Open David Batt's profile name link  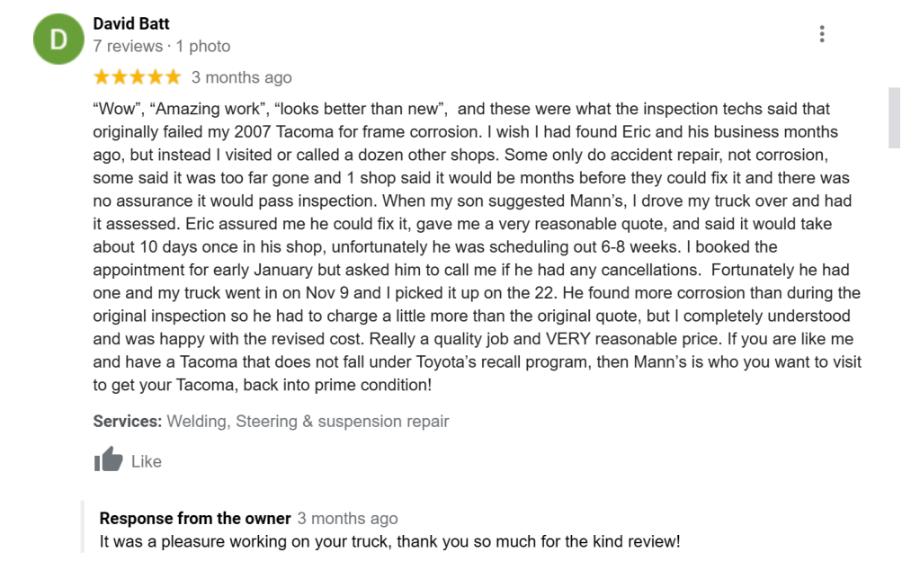click(131, 23)
